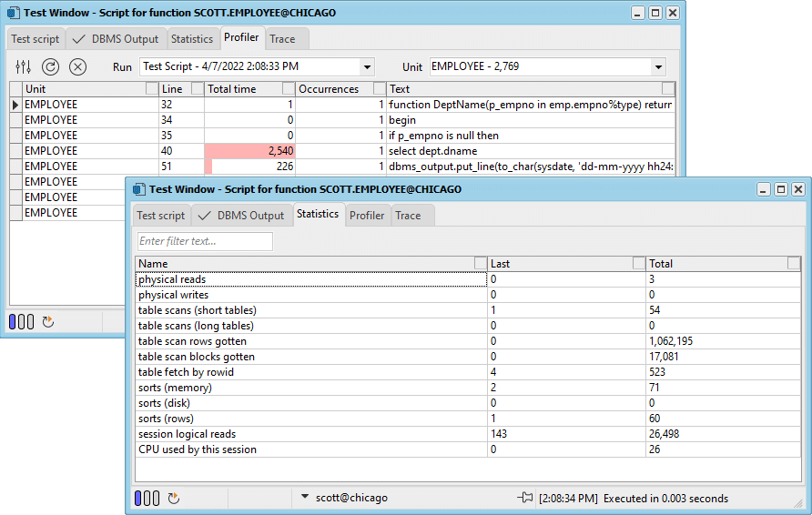
Task: Open connection dropdown next to scott@chicago
Action: tap(305, 497)
